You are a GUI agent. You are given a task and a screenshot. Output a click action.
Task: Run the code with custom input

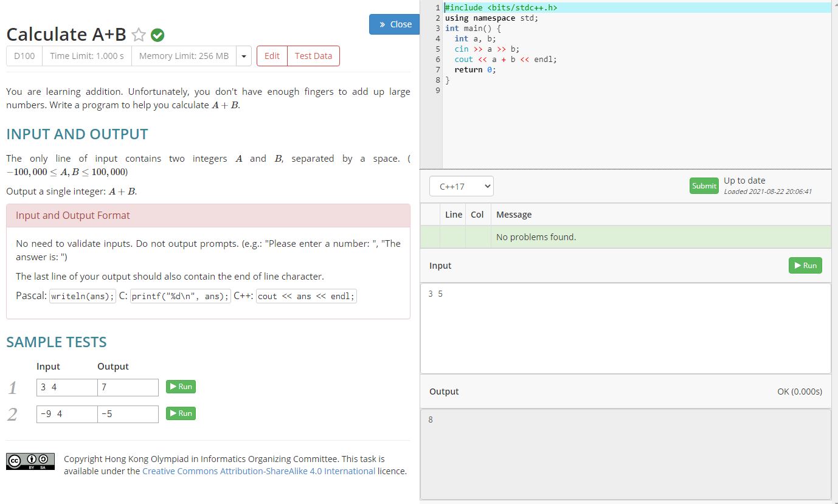(x=805, y=266)
